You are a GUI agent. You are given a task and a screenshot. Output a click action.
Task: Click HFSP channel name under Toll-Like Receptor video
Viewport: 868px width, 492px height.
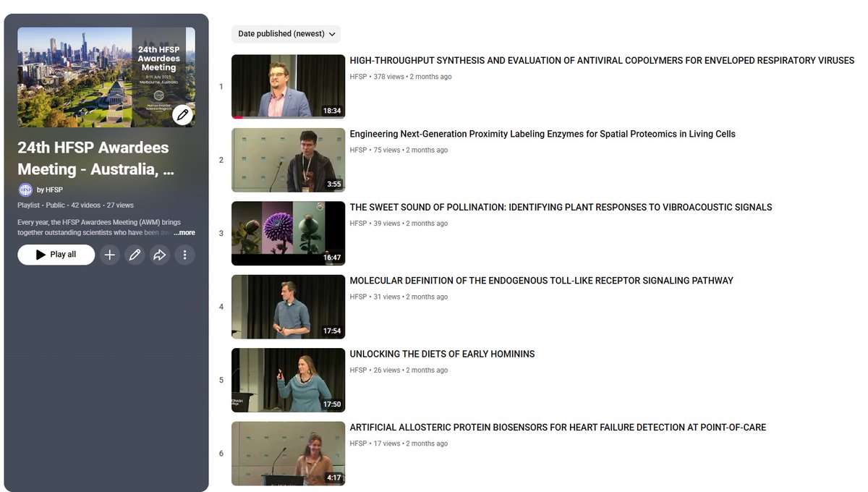[x=358, y=297]
